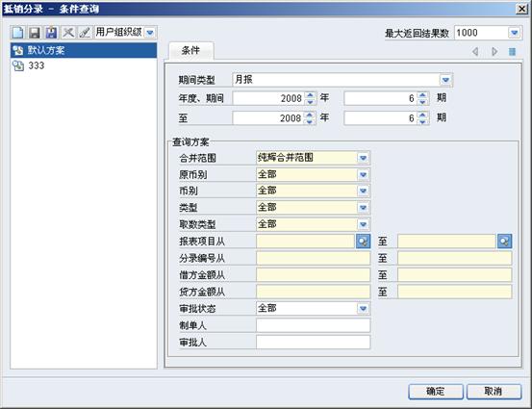Select the 条件 tab
Screen dimensions: 532x409
pos(191,51)
